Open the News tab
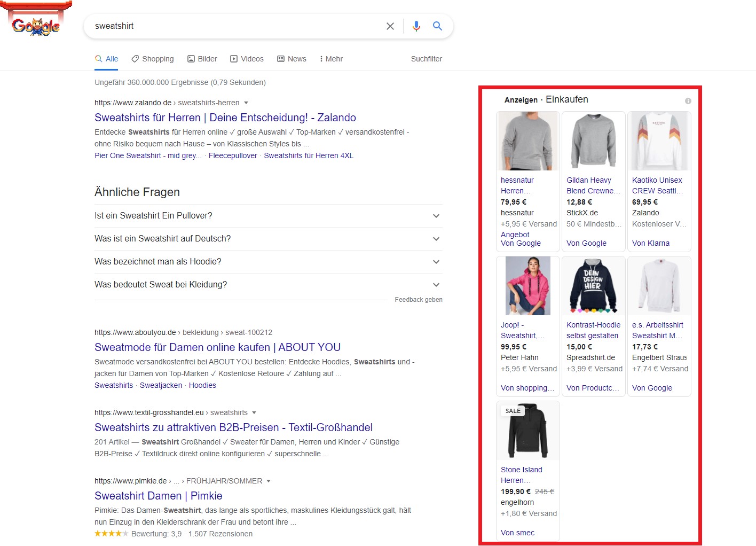Viewport: 756px width, 546px height. click(x=292, y=59)
